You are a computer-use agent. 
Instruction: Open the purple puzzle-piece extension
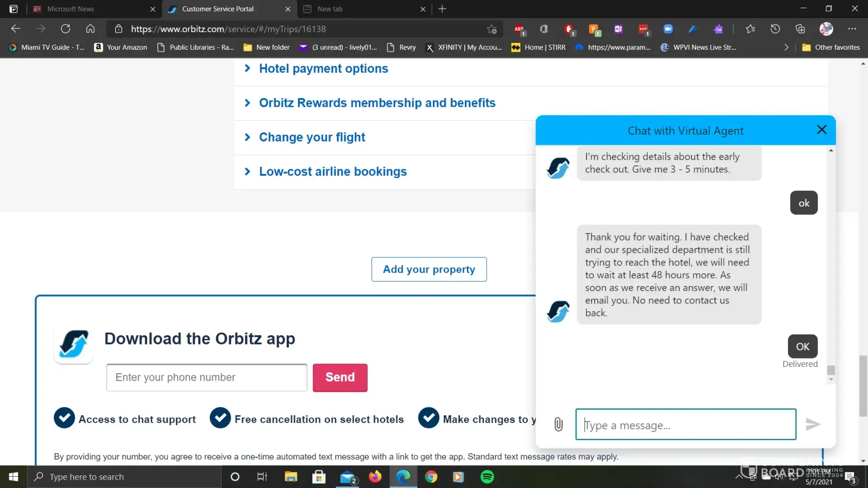718,29
